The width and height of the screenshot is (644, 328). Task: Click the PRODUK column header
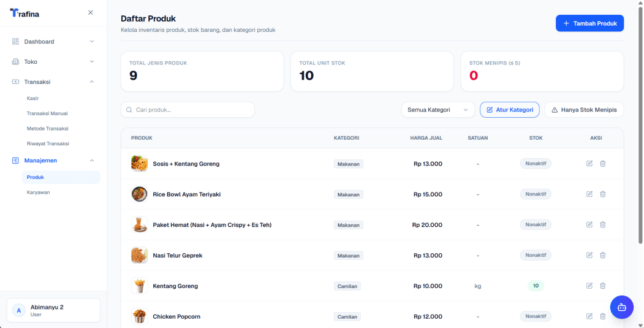(142, 138)
